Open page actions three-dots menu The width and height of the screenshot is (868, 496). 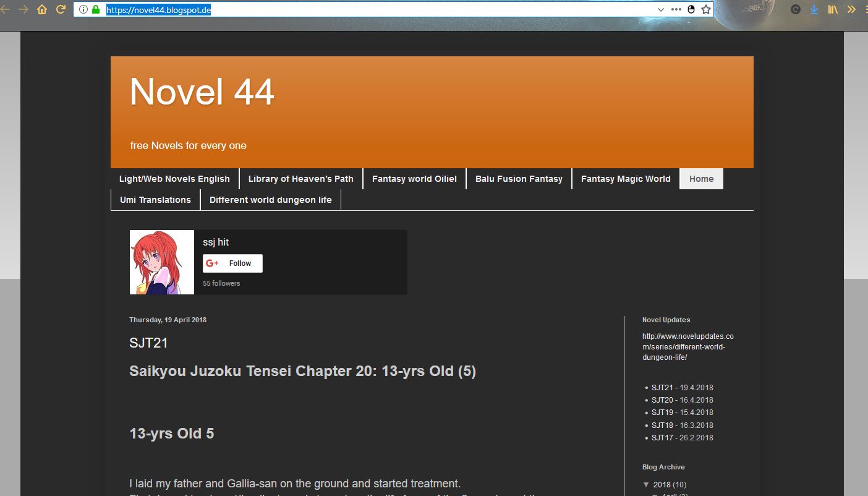pyautogui.click(x=676, y=9)
